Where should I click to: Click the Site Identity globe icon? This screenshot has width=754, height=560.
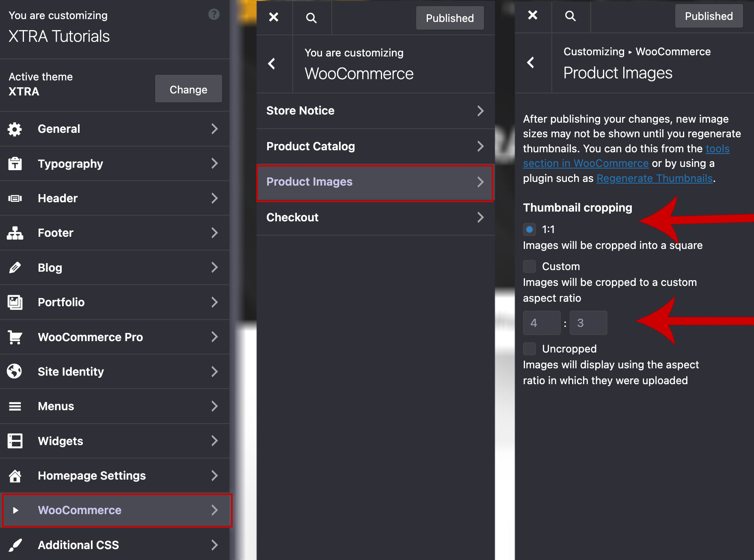click(x=15, y=372)
